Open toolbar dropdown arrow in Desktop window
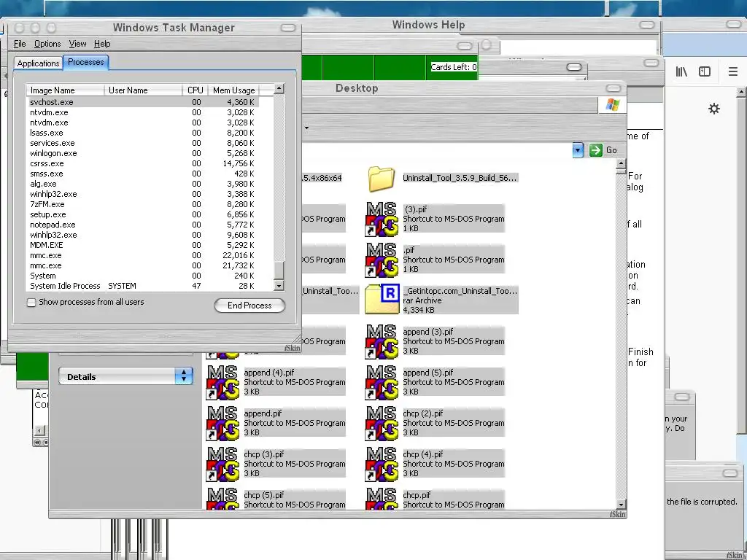 click(307, 128)
